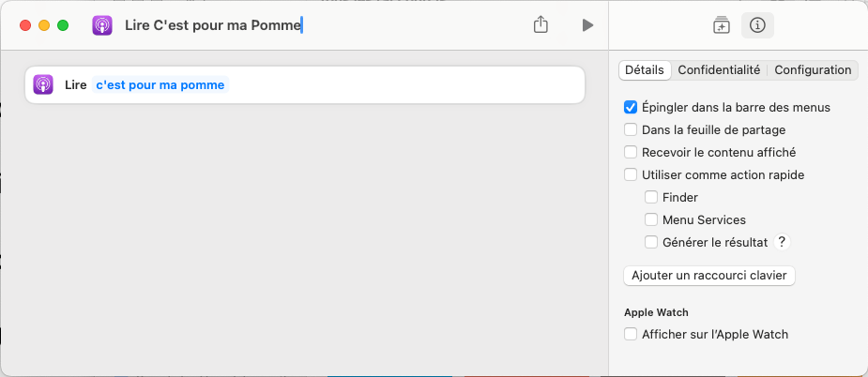Run the shortcut with the play button

coord(587,25)
